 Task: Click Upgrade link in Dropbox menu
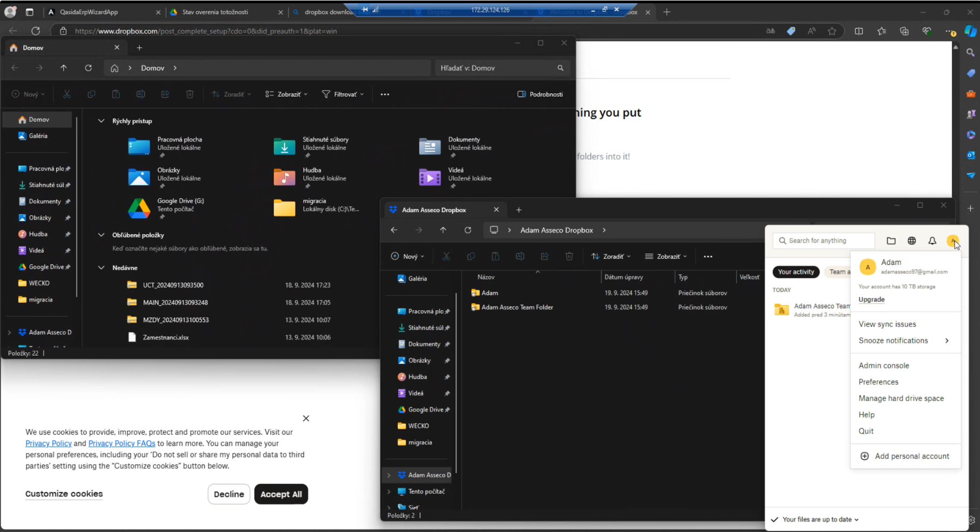871,299
